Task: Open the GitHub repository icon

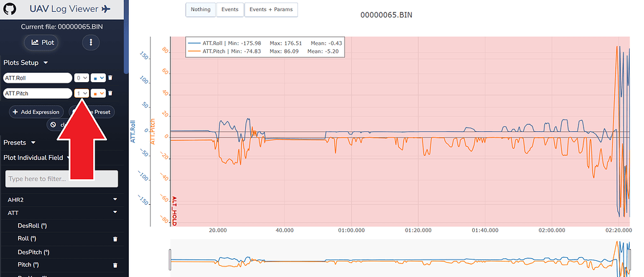Action: [x=11, y=9]
